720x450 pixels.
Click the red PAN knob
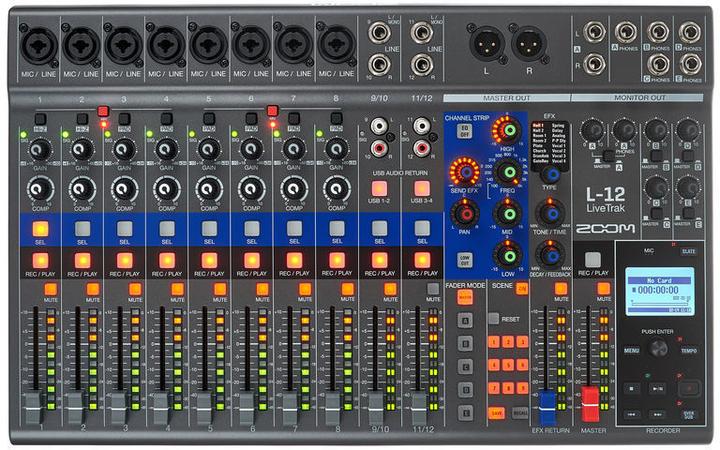(x=466, y=214)
